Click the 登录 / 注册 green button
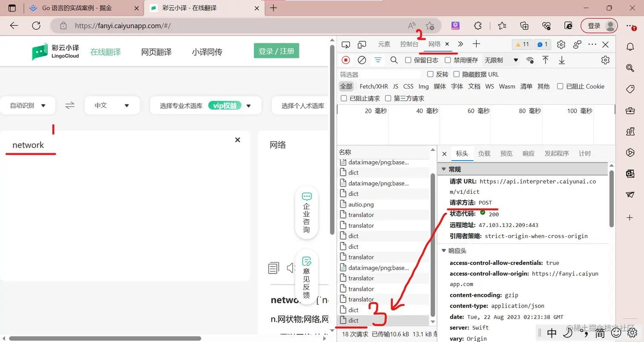The height and width of the screenshot is (342, 644). (x=276, y=51)
